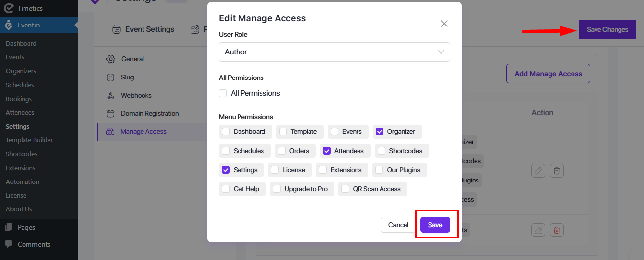Image resolution: width=644 pixels, height=260 pixels.
Task: Click the Domain Registration icon
Action: click(110, 114)
